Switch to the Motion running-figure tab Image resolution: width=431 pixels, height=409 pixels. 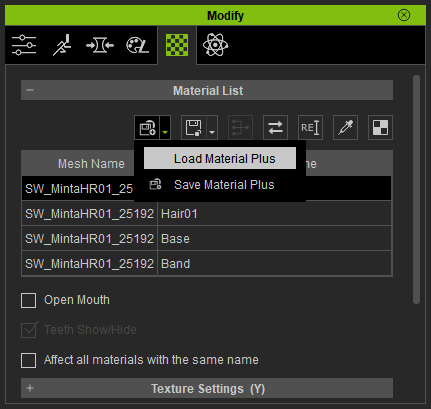click(62, 45)
